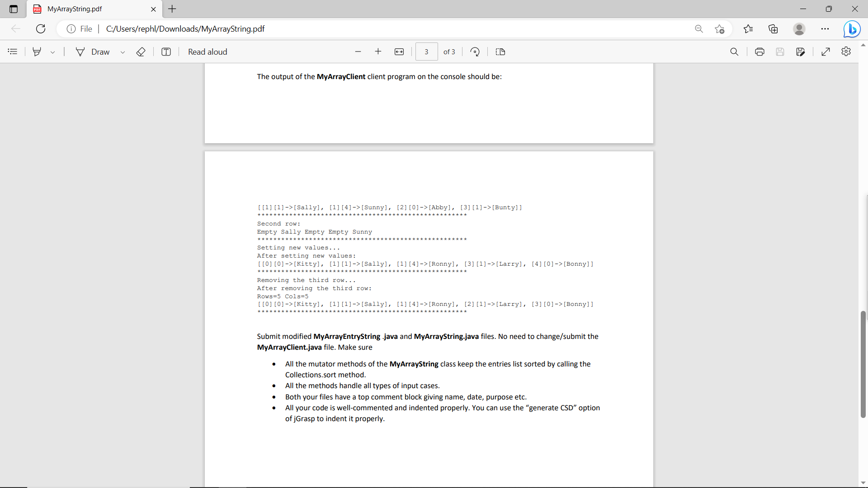This screenshot has width=868, height=488.
Task: Open PDF viewer settings gear
Action: [846, 52]
